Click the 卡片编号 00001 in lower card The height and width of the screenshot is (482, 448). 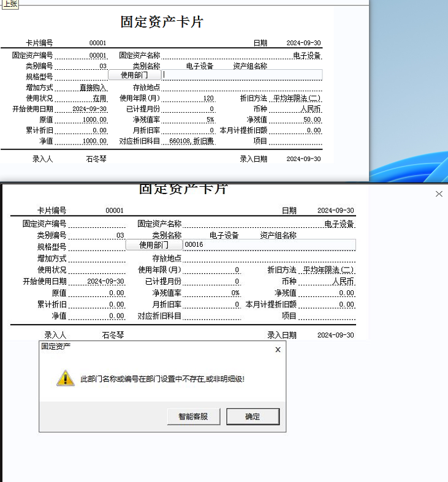pyautogui.click(x=115, y=211)
